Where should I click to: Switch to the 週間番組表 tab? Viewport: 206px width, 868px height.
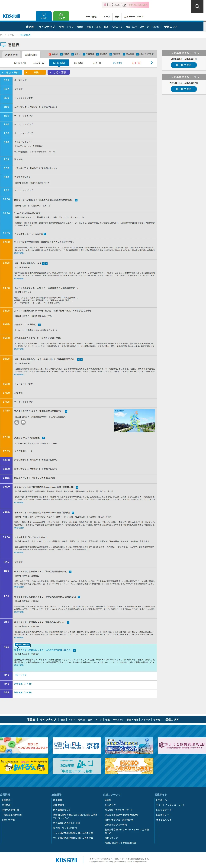click(11, 55)
